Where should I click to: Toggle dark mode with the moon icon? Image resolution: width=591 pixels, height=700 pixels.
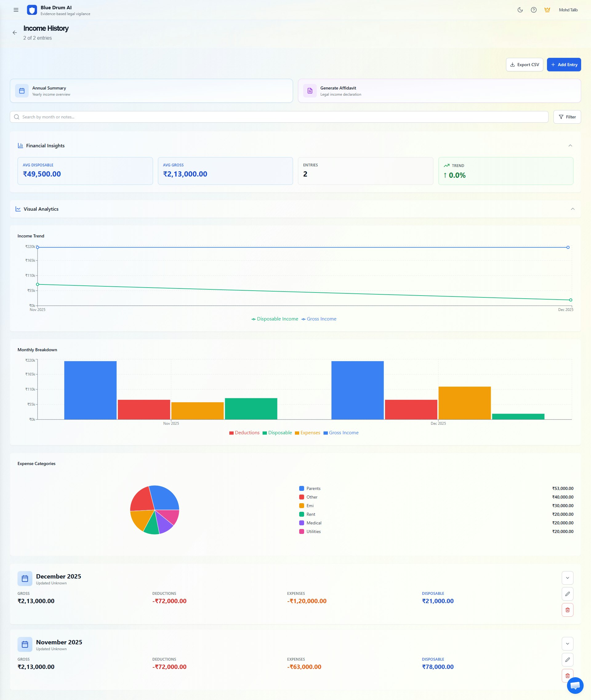[520, 10]
